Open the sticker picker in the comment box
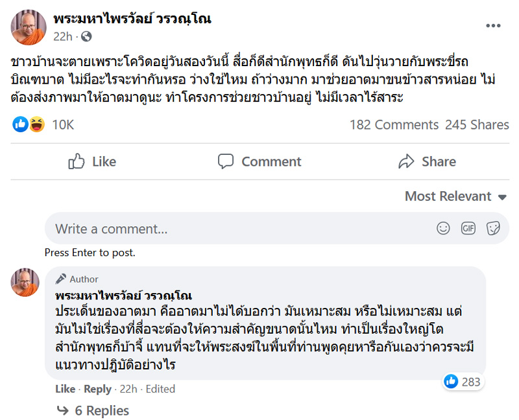The height and width of the screenshot is (420, 519). pyautogui.click(x=492, y=228)
